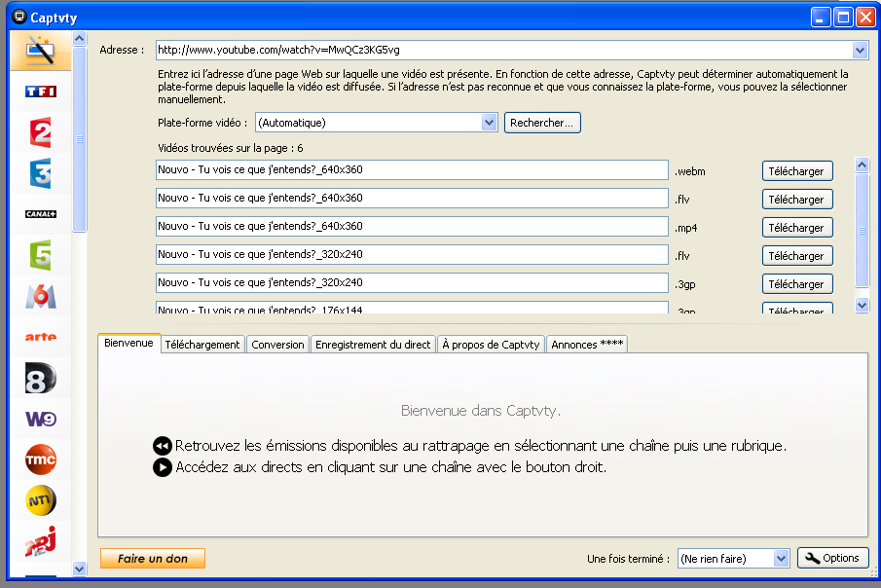Image resolution: width=881 pixels, height=588 pixels.
Task: Edit the .3gp 320x240 filename field
Action: (x=412, y=282)
